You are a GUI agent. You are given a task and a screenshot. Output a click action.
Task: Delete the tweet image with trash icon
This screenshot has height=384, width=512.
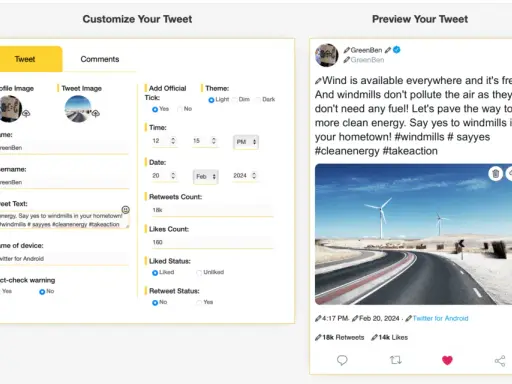tap(495, 173)
